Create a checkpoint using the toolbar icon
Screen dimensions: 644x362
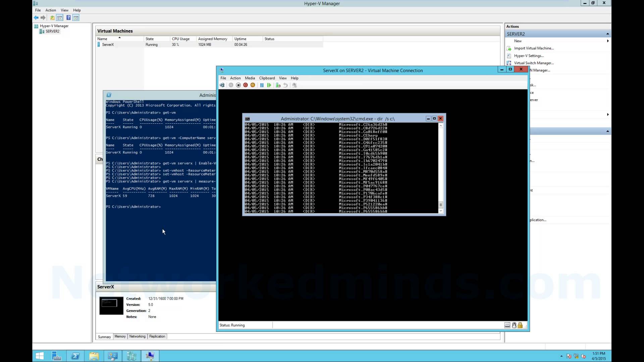(278, 85)
